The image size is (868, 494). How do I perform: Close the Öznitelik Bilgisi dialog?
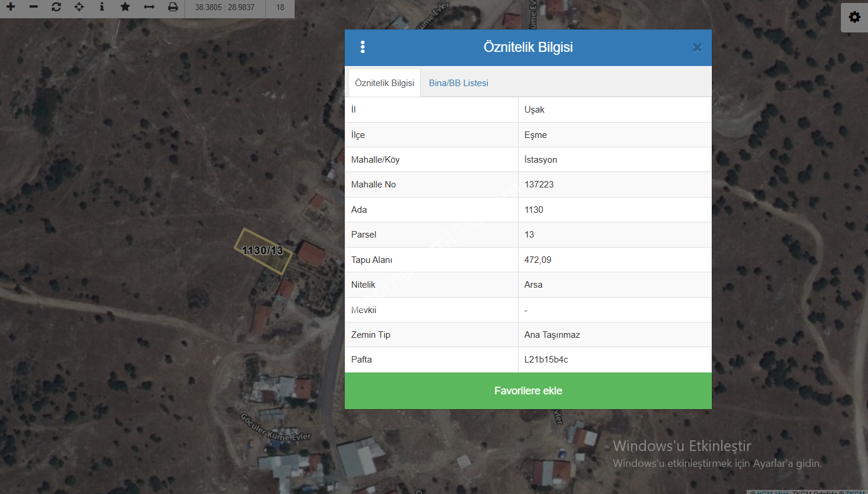click(x=697, y=48)
